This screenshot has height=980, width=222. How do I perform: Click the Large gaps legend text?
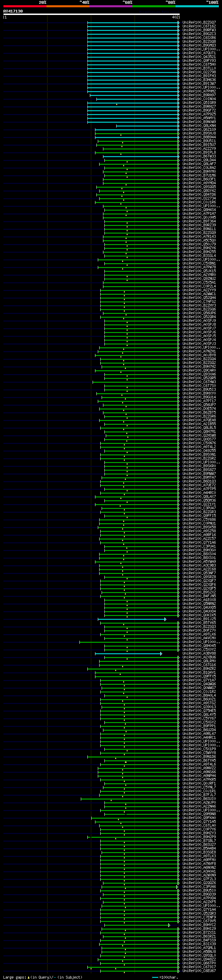(43, 977)
